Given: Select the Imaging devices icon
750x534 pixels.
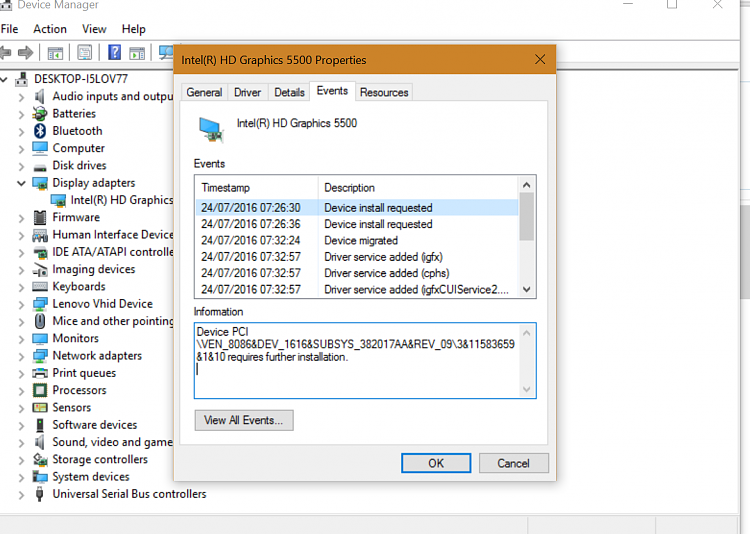Looking at the screenshot, I should point(40,270).
